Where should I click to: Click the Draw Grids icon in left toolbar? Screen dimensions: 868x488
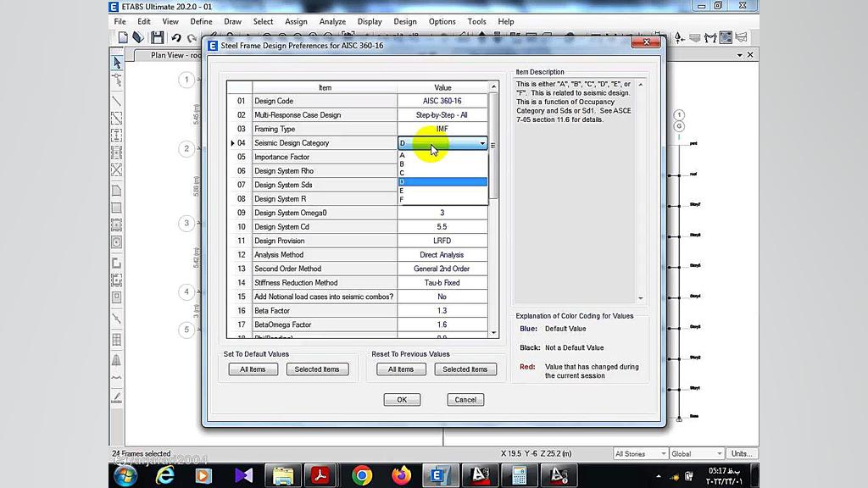tap(117, 339)
